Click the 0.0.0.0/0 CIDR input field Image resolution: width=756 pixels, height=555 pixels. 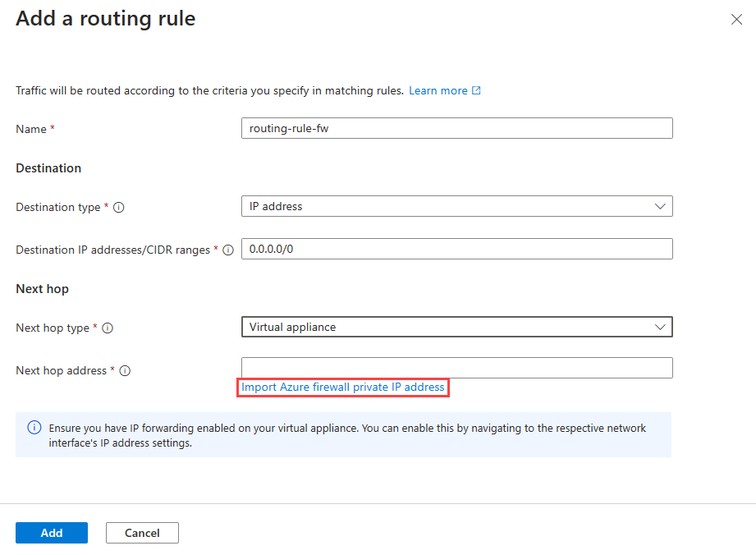click(456, 249)
